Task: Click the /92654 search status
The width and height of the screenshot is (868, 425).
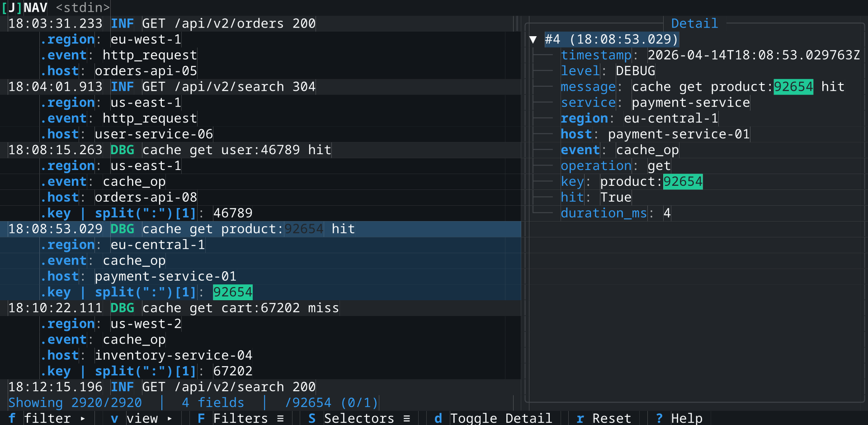Action: point(331,403)
